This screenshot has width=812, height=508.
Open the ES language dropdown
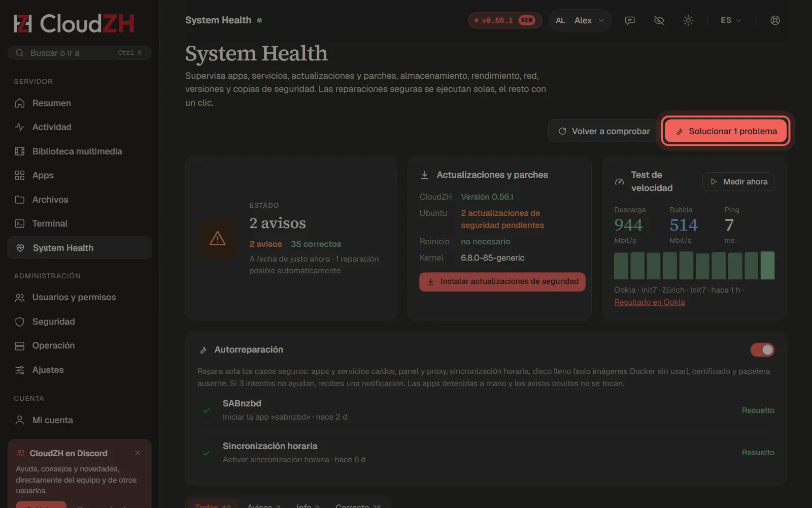tap(731, 20)
